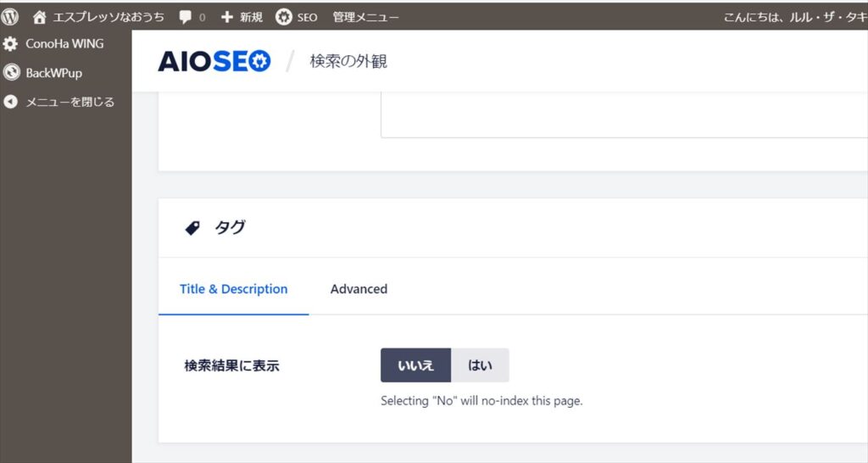Open the SEO admin bar menu

(307, 17)
